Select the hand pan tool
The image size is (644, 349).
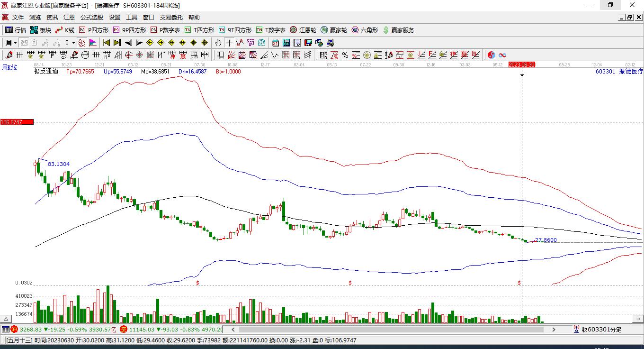point(218,43)
